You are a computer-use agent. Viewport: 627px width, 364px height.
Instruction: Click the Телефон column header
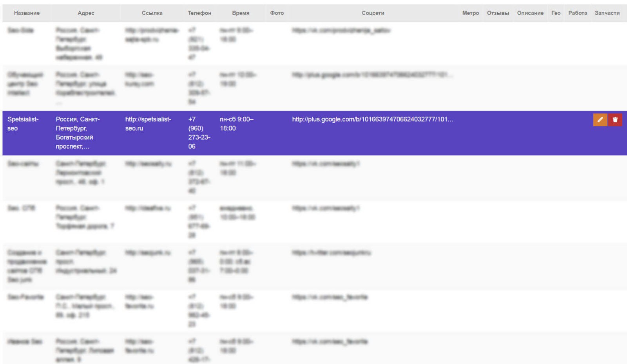coord(199,13)
